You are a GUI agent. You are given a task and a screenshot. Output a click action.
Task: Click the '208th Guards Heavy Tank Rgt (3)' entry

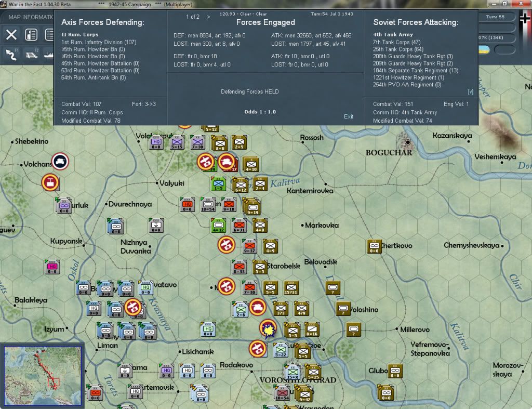[413, 56]
